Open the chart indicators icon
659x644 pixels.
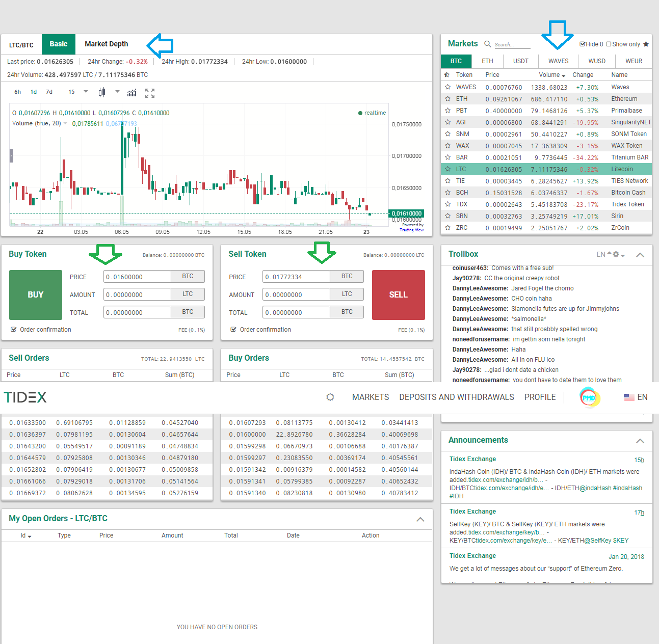click(x=132, y=92)
